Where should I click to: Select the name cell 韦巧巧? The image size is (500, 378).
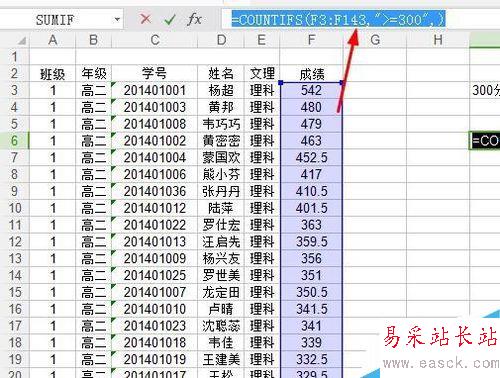(221, 124)
